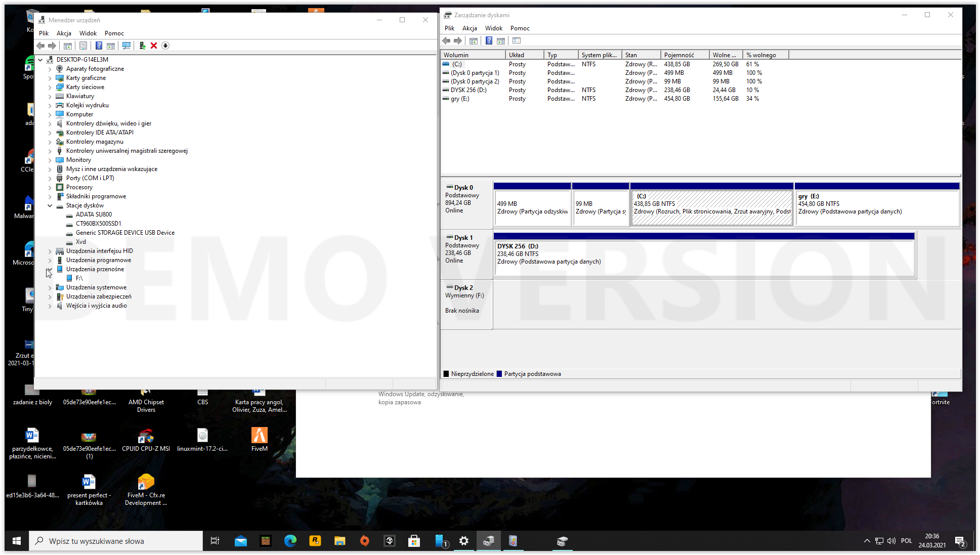Image resolution: width=980 pixels, height=555 pixels.
Task: Open Akcja menu in Device Manager
Action: click(x=64, y=33)
